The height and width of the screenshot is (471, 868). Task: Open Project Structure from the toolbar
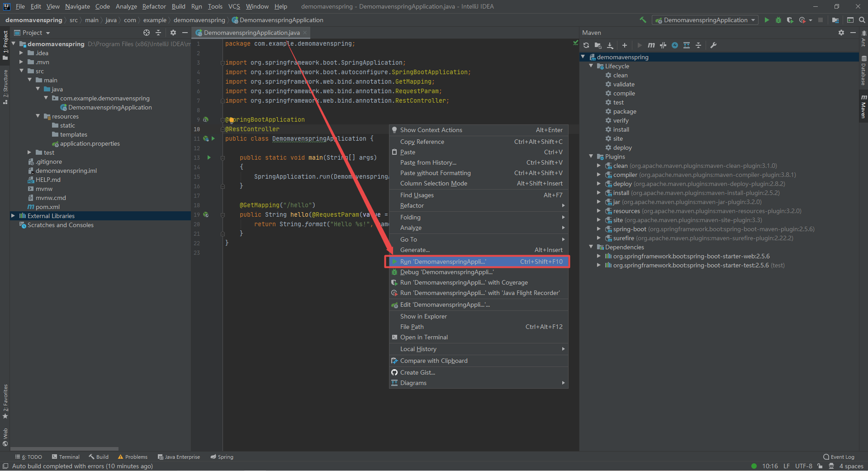(835, 20)
